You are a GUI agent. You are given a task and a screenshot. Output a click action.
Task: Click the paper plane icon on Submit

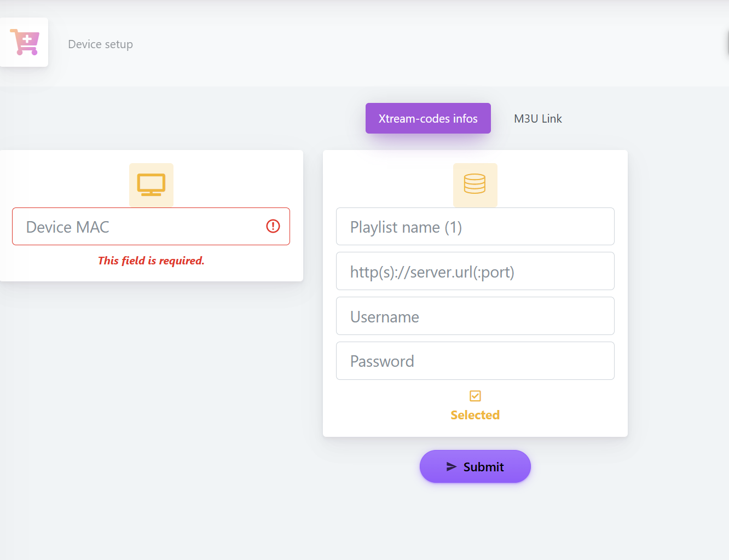click(452, 466)
